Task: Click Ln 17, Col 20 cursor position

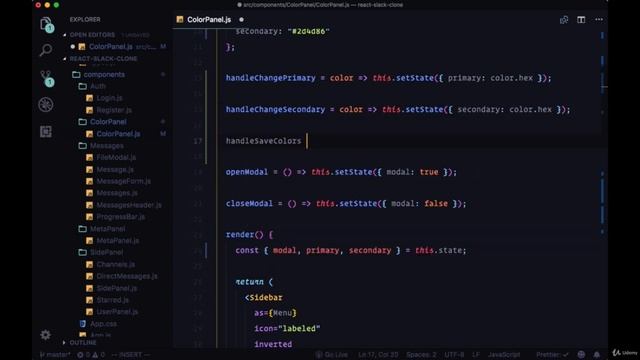Action: coord(378,355)
